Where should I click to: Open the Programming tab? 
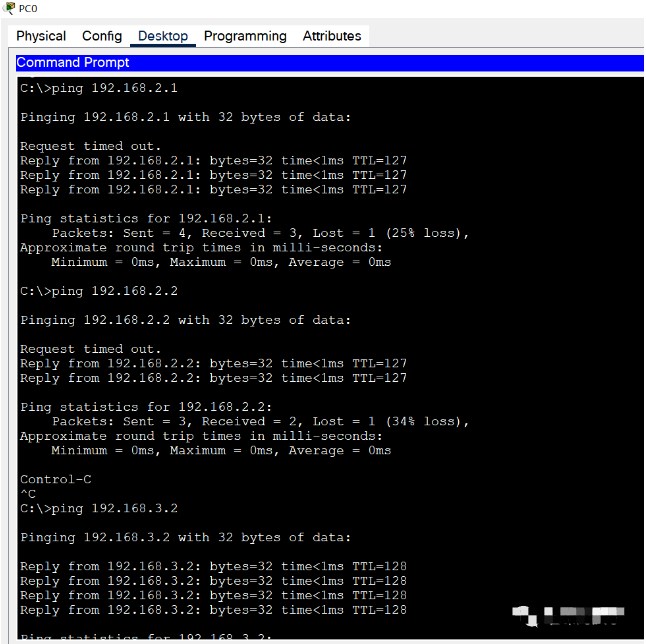pyautogui.click(x=245, y=36)
